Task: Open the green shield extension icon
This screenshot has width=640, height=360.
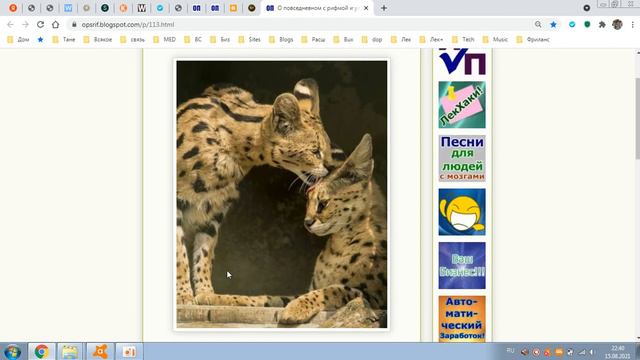Action: (x=587, y=24)
